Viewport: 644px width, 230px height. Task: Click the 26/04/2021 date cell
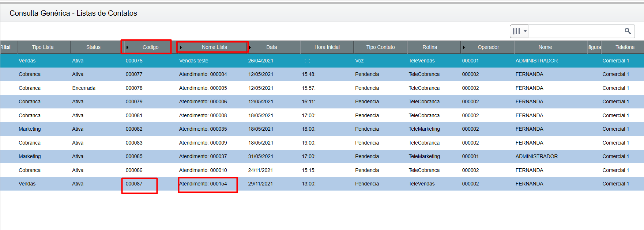click(x=260, y=61)
